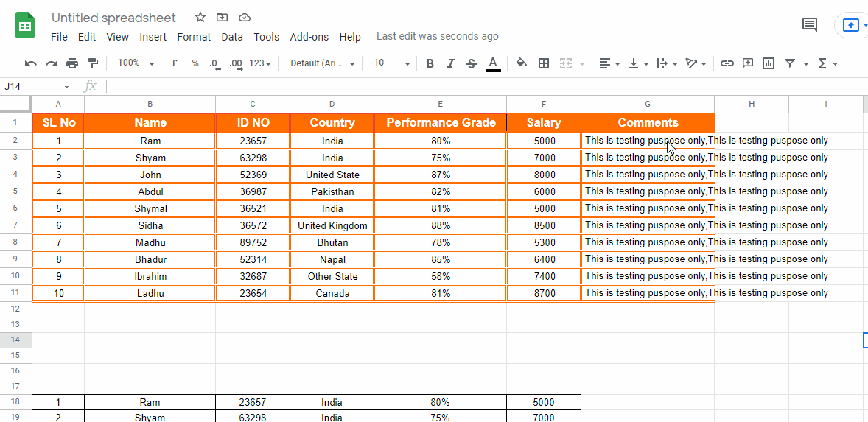Expand filter views dropdown arrow
This screenshot has width=868, height=422.
click(806, 64)
